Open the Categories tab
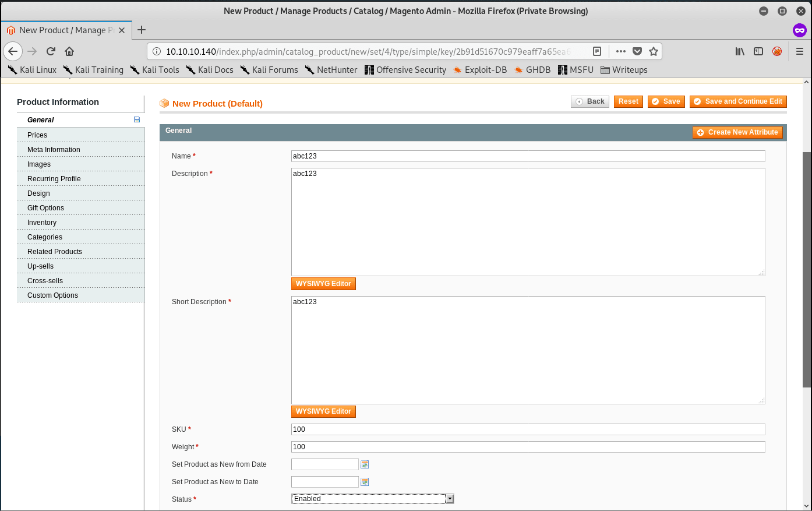Viewport: 812px width, 511px height. point(80,237)
